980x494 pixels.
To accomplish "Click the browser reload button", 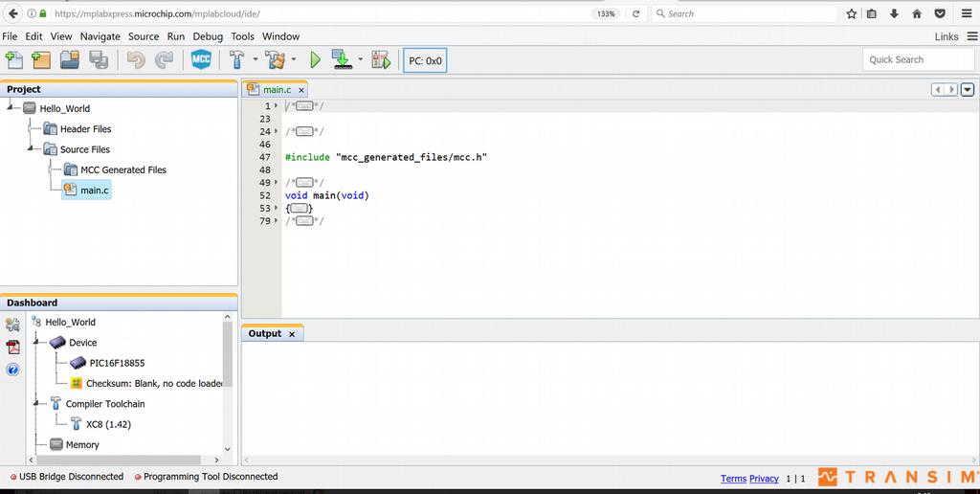I will 635,13.
